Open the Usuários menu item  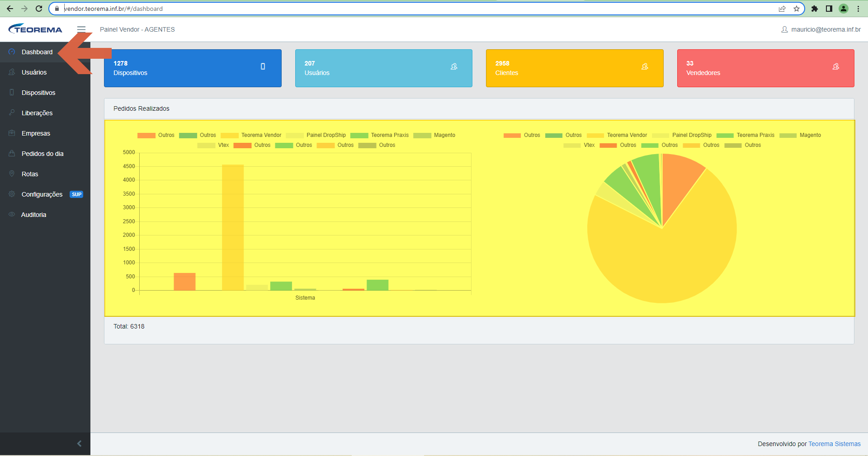(x=45, y=72)
